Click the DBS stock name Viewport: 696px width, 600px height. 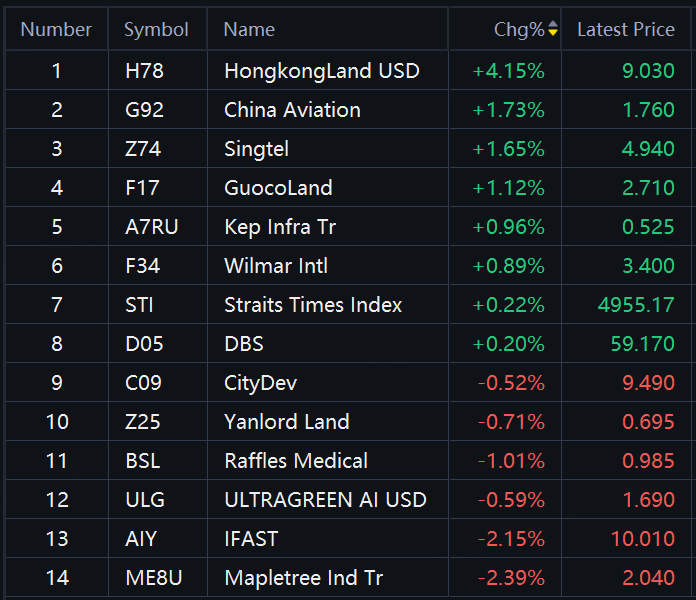[x=244, y=344]
